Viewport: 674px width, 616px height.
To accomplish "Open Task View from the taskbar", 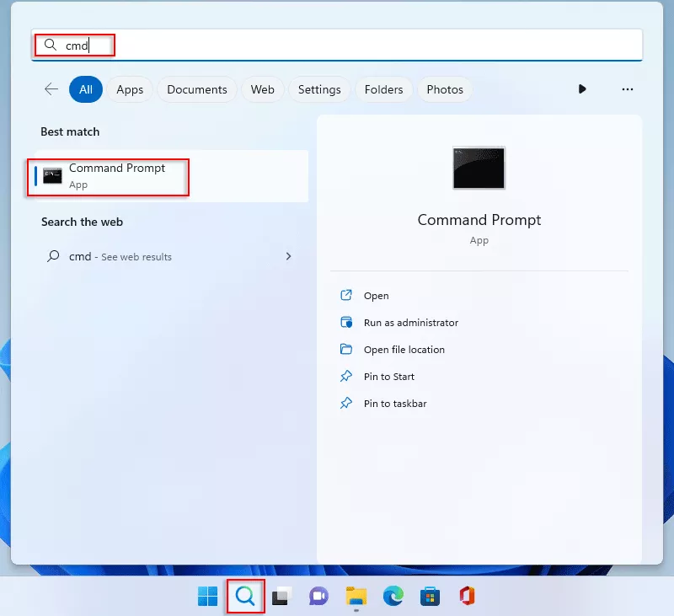I will (x=282, y=597).
